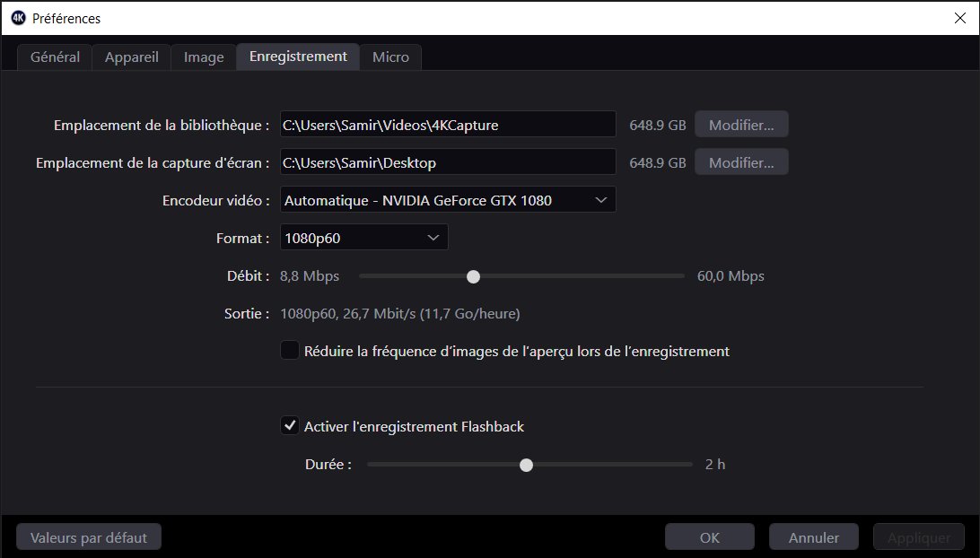Expand the Encodeur vidéo dropdown
The image size is (980, 558).
click(448, 200)
